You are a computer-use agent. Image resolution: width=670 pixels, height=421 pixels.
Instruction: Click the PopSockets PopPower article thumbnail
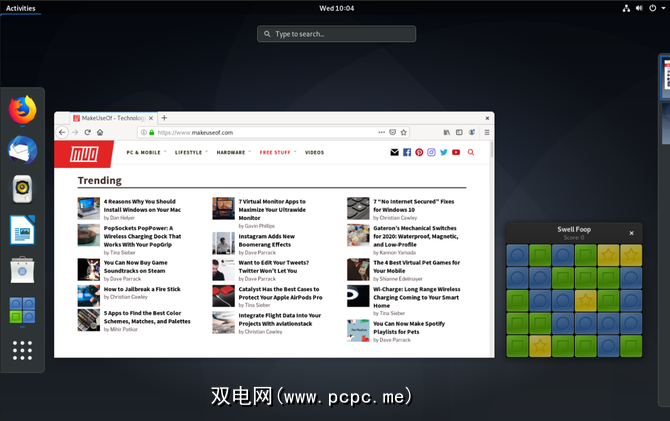(x=88, y=235)
